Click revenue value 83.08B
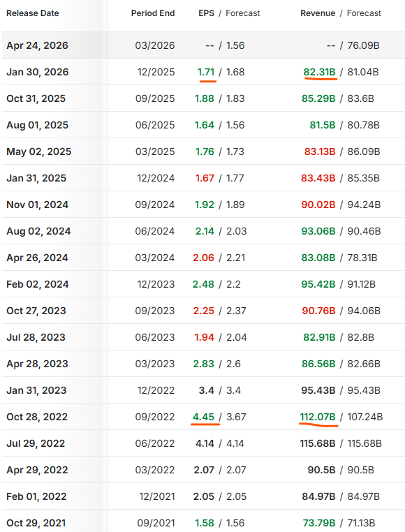 click(x=318, y=258)
